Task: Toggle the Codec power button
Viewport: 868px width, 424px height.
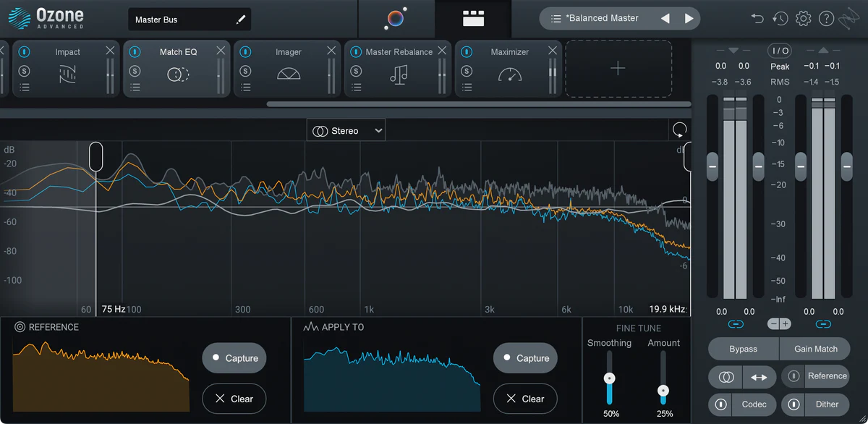Action: (720, 404)
